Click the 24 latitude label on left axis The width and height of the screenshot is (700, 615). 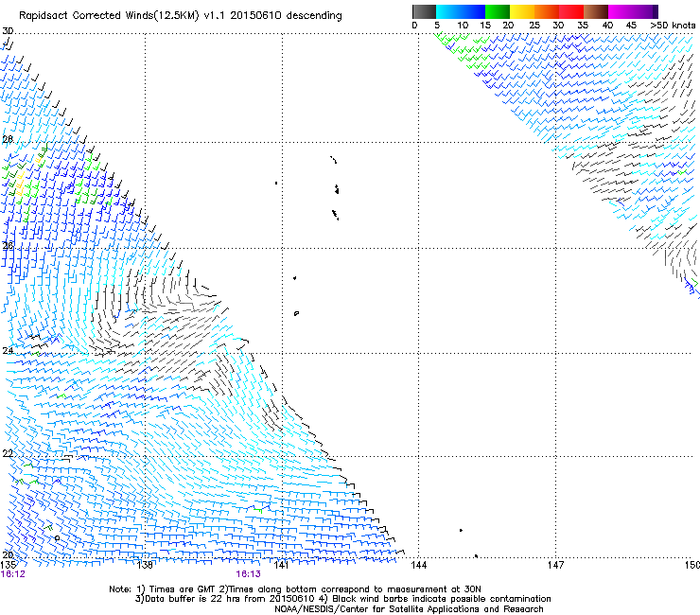(8, 350)
